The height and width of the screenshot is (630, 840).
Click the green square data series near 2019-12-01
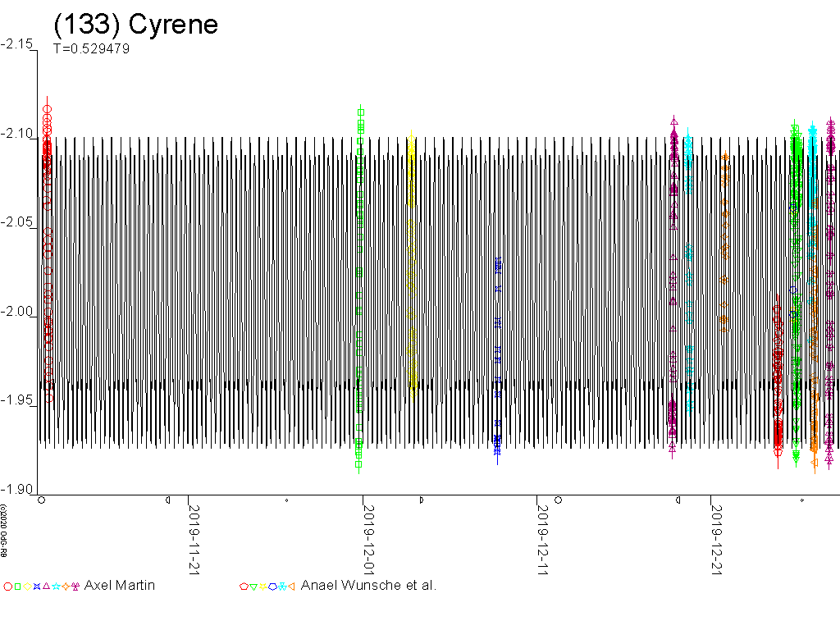tap(359, 290)
